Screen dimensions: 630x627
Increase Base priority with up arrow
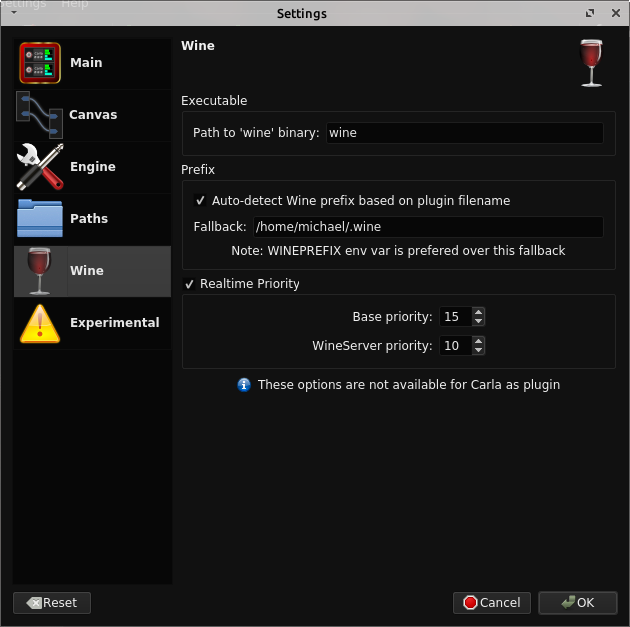[x=478, y=312]
